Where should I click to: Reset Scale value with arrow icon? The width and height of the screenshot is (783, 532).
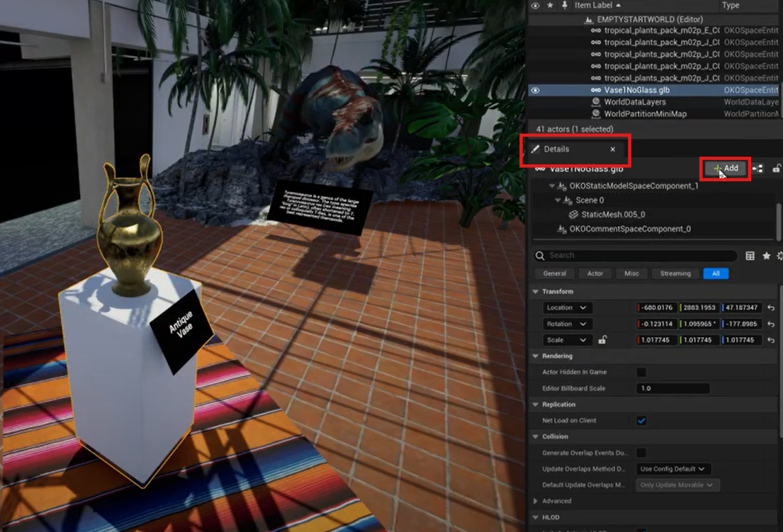771,341
